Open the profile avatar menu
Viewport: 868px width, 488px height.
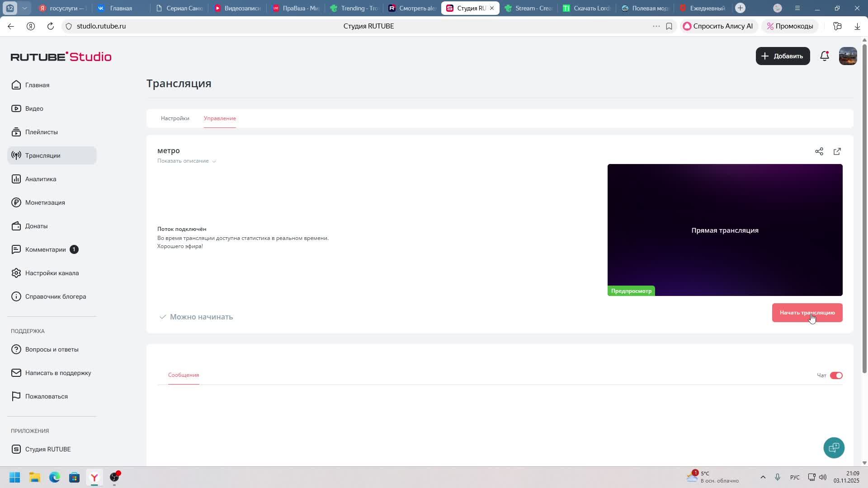point(847,56)
